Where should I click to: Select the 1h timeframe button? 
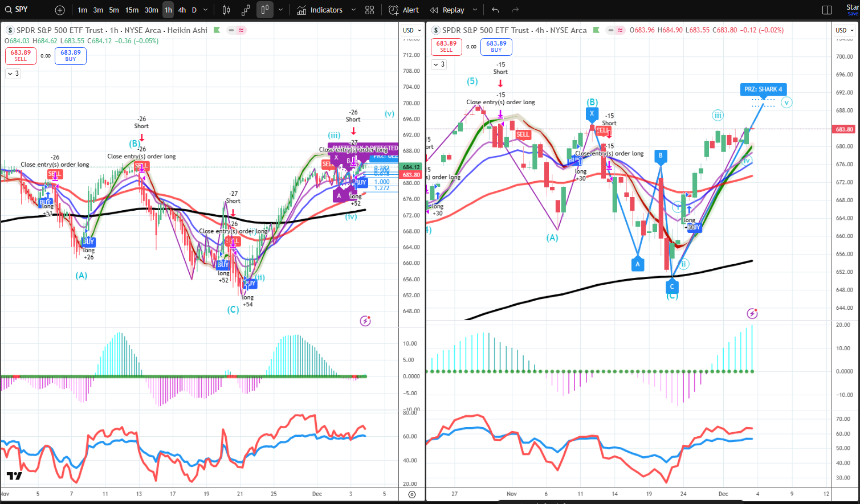[x=168, y=10]
